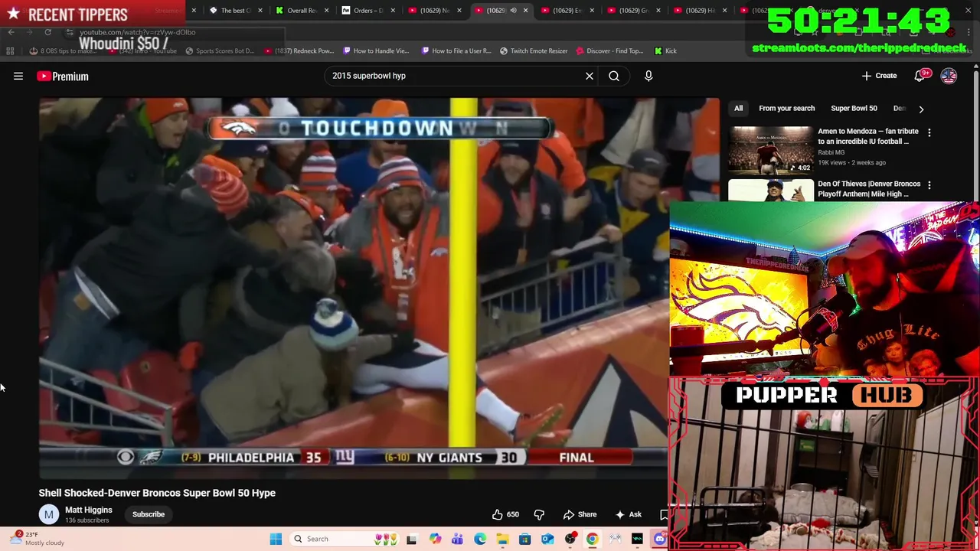The height and width of the screenshot is (551, 980).
Task: Open the account avatar menu
Action: click(949, 76)
